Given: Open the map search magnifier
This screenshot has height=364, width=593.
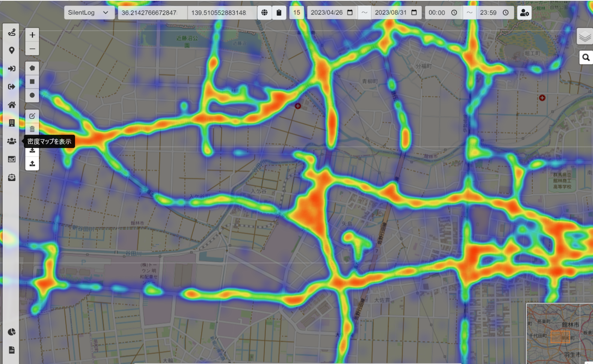Looking at the screenshot, I should click(586, 57).
